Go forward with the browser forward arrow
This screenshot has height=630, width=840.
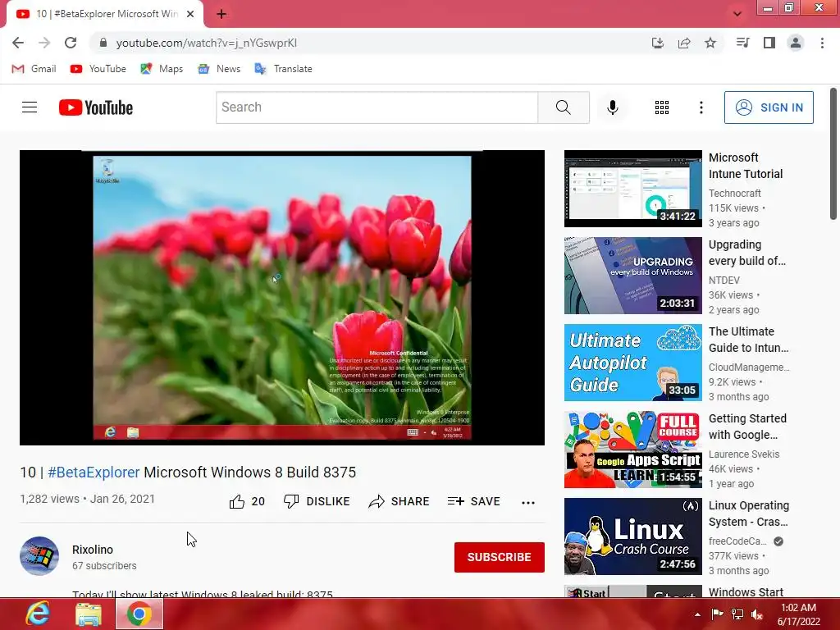click(44, 43)
